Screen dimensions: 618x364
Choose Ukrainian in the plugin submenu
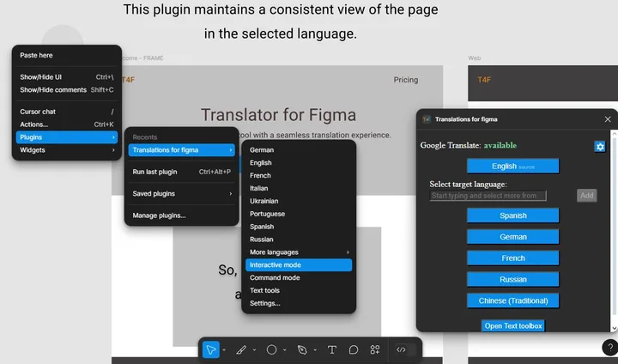click(x=299, y=201)
